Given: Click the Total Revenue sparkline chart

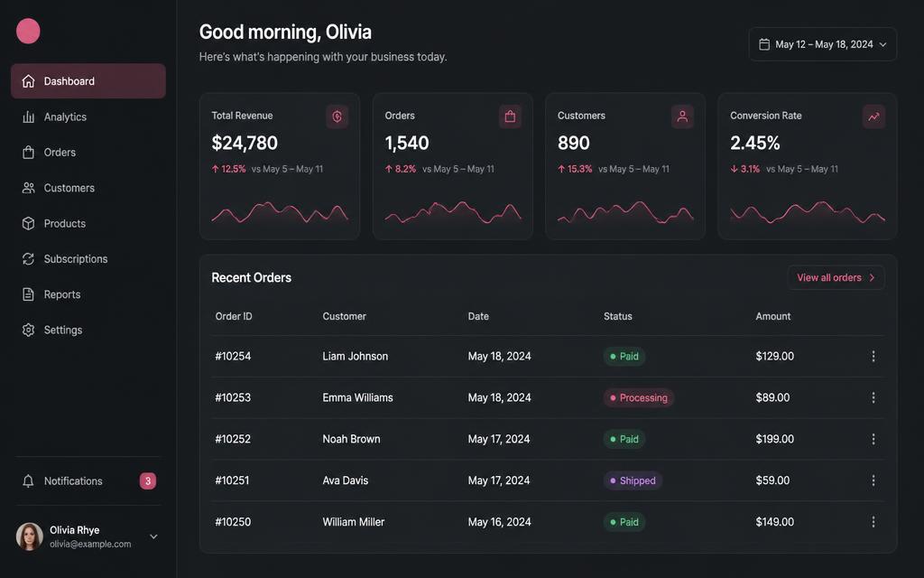Looking at the screenshot, I should [x=280, y=213].
